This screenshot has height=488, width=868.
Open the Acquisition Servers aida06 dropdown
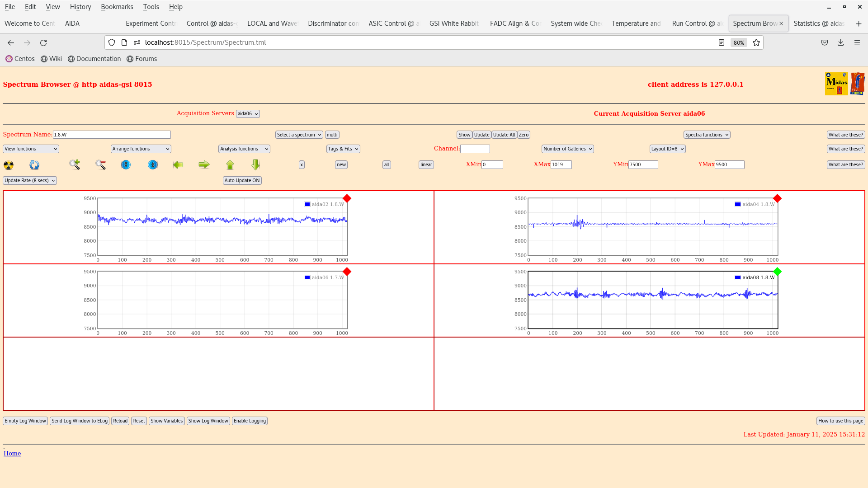(248, 114)
